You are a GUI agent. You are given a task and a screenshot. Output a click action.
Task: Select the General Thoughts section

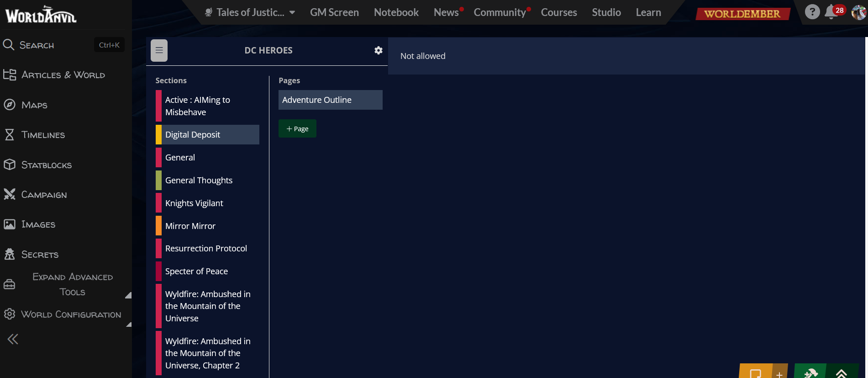pyautogui.click(x=208, y=180)
